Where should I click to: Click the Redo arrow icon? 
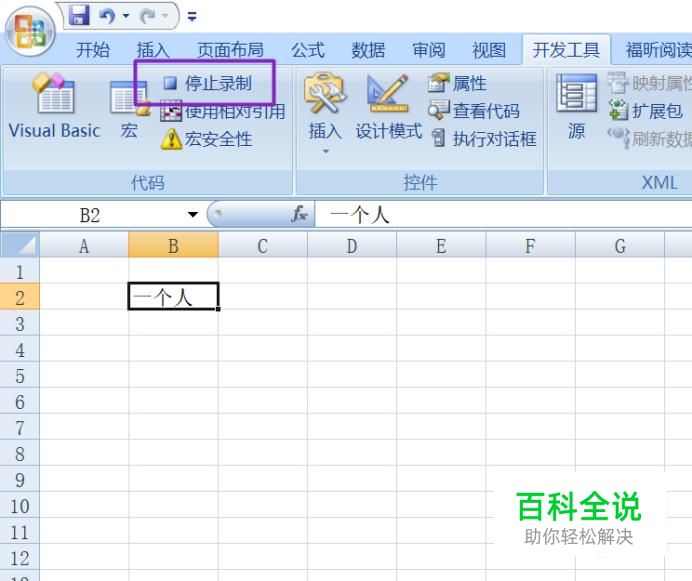click(147, 16)
